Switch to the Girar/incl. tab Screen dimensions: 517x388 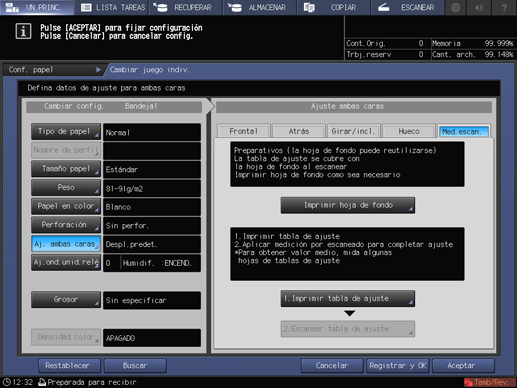354,131
